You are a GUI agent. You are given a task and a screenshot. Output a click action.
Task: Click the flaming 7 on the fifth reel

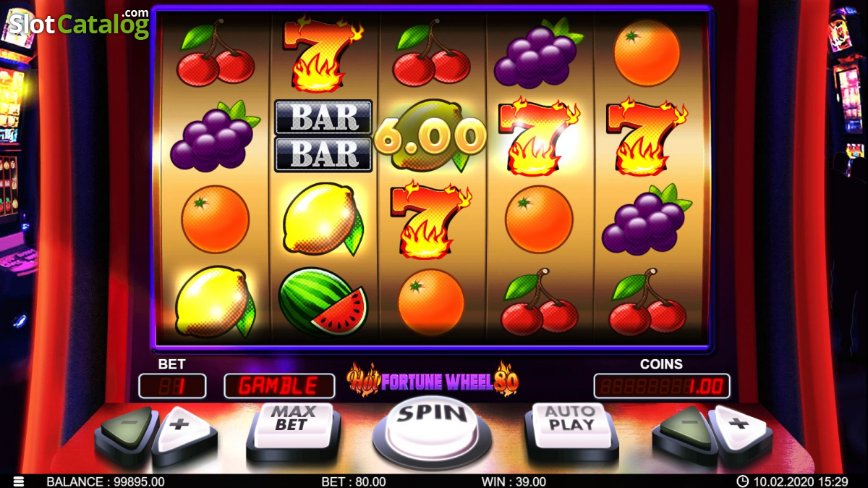[647, 137]
